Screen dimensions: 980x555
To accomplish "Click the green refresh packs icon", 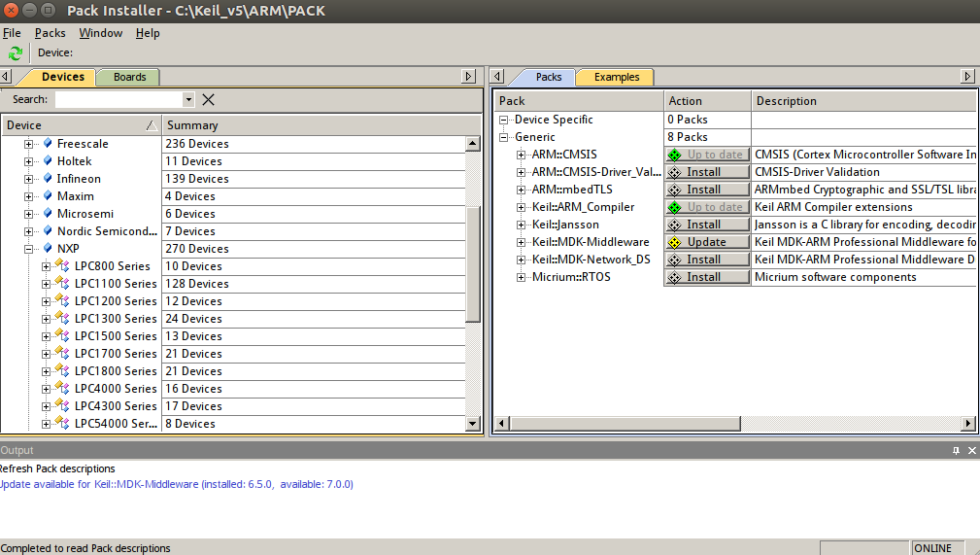I will pyautogui.click(x=15, y=53).
